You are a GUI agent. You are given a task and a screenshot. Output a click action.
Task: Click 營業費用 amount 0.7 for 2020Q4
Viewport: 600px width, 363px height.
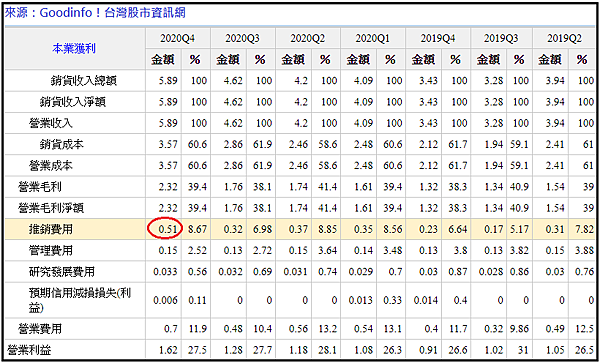point(171,329)
